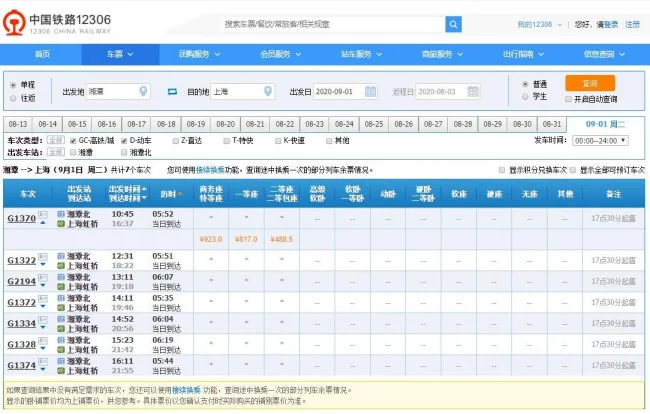Expand price details for G1328
Image resolution: width=650 pixels, height=414 pixels.
point(43,349)
